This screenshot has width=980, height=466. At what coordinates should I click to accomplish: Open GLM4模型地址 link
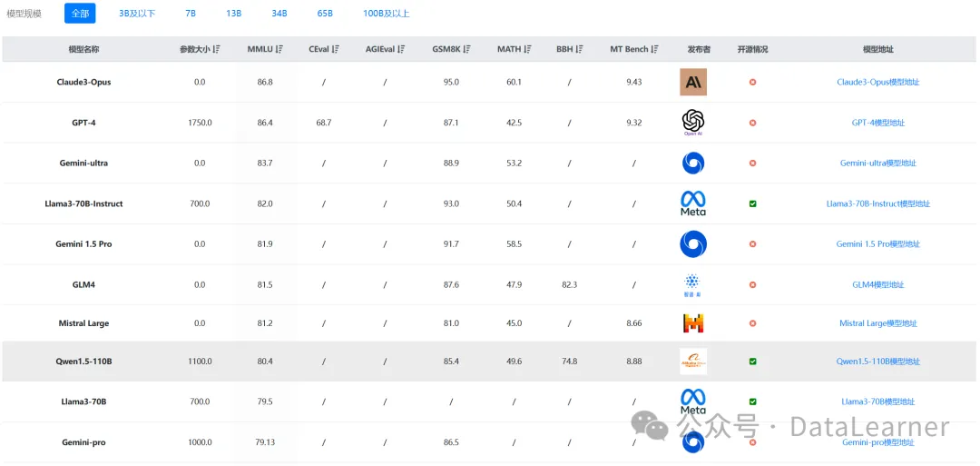878,284
